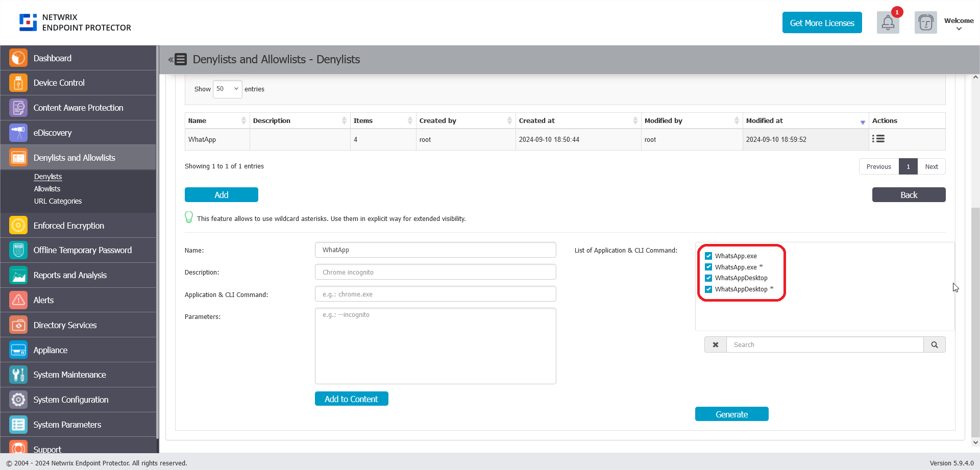Click the Generate button
Viewport: 980px width, 470px height.
(x=731, y=414)
